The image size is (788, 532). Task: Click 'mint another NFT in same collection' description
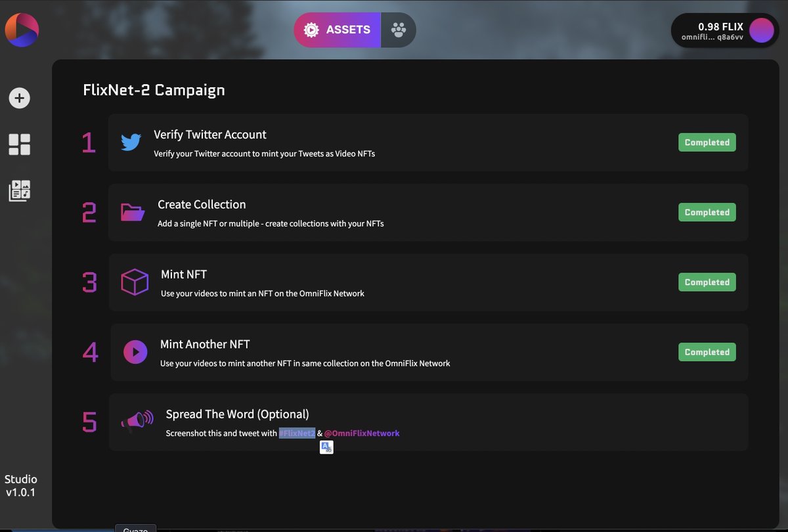[x=305, y=363]
